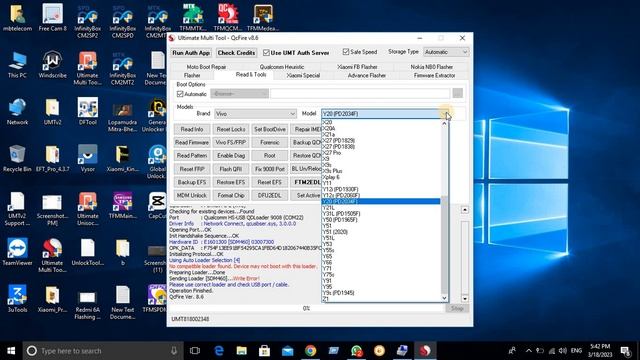Open Task View from the taskbar

click(x=195, y=351)
